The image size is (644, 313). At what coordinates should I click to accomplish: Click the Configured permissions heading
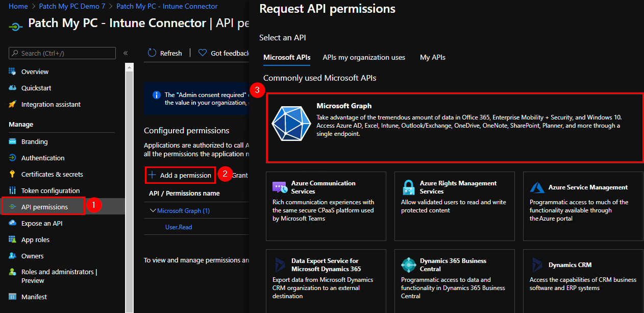[x=187, y=131]
